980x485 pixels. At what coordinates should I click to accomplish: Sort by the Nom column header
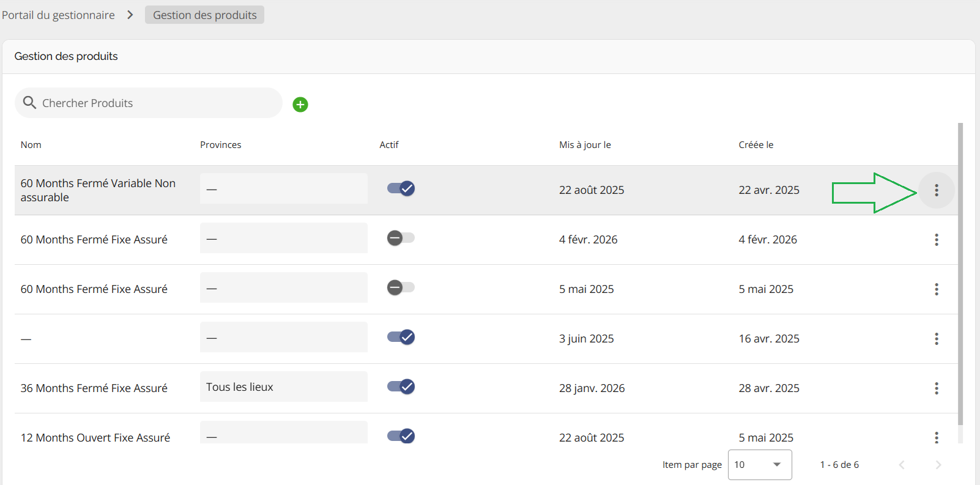pos(31,145)
